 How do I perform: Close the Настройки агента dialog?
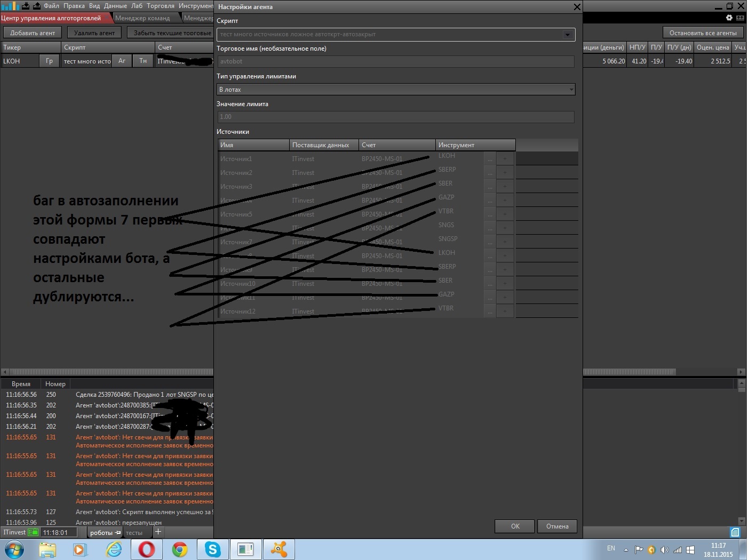click(x=577, y=7)
